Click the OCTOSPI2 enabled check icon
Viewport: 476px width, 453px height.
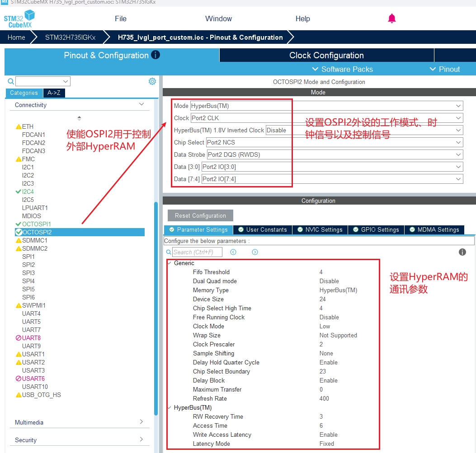coord(19,232)
